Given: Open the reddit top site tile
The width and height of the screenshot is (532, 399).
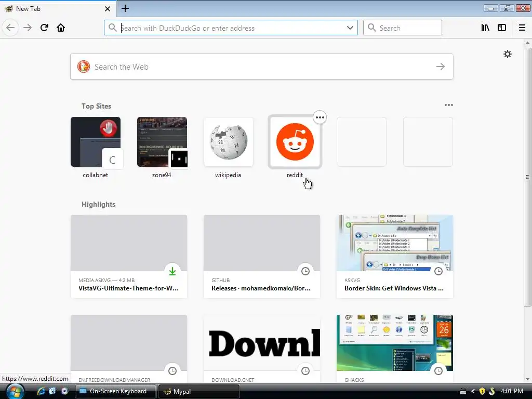Looking at the screenshot, I should pyautogui.click(x=295, y=142).
